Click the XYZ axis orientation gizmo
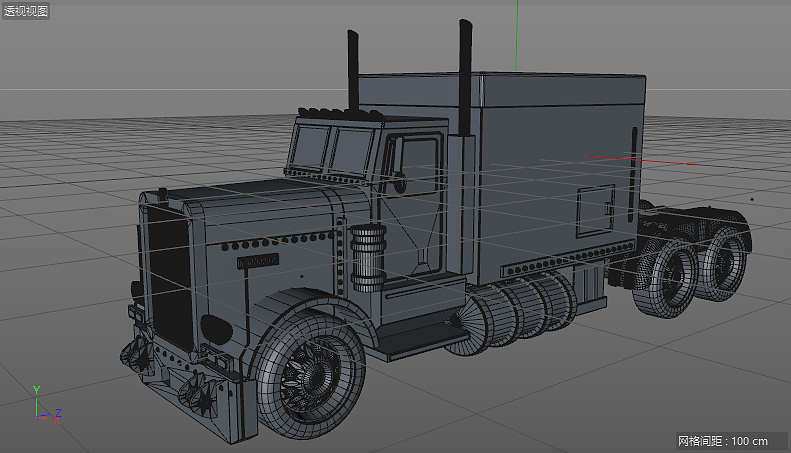The height and width of the screenshot is (453, 791). click(46, 405)
